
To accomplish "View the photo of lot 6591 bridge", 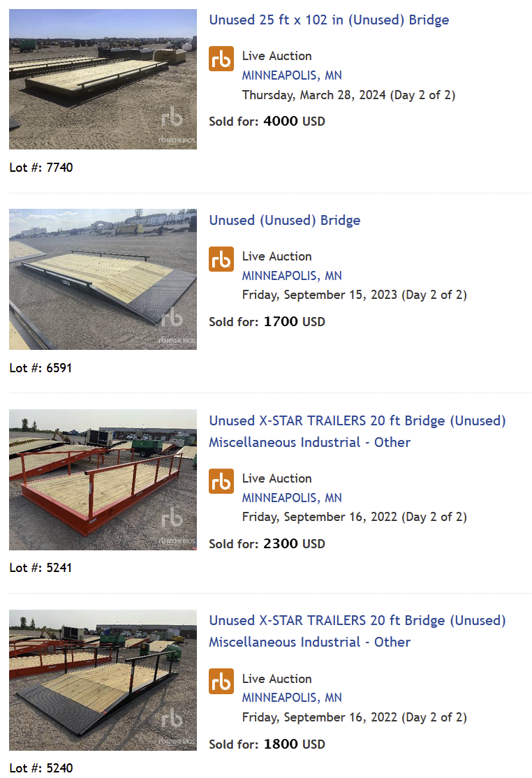I will [103, 279].
